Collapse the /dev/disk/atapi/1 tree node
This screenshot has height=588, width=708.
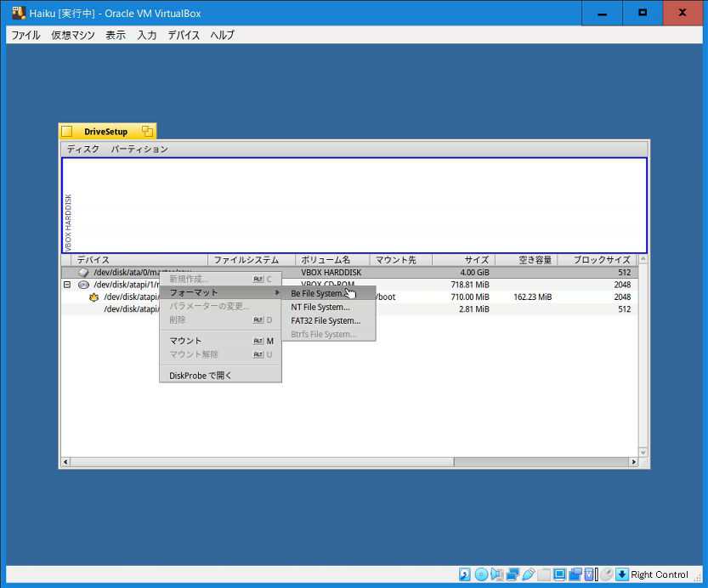coord(67,285)
